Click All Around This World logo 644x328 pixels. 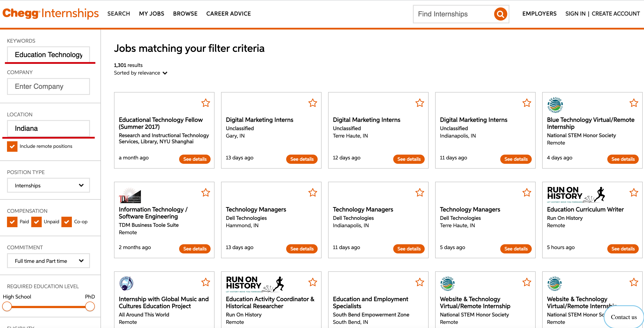click(126, 283)
